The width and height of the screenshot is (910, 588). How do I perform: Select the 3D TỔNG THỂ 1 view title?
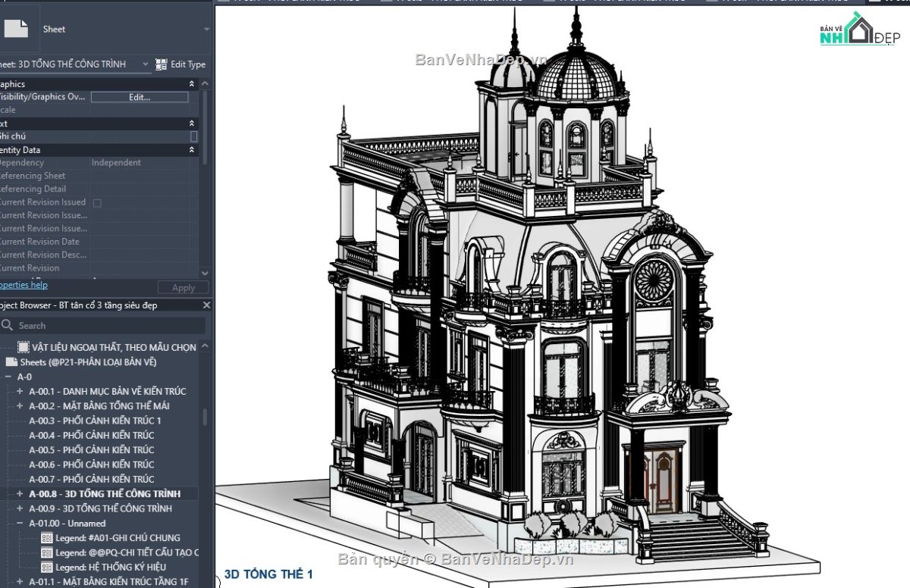point(268,574)
